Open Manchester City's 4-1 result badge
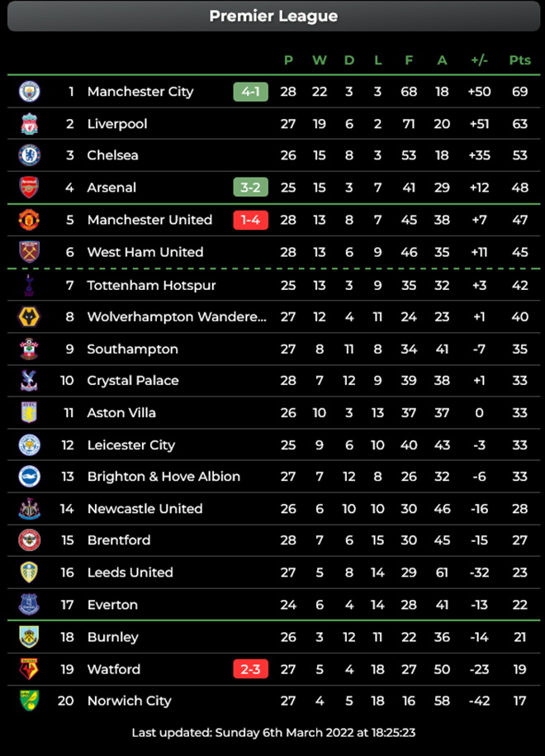 pos(250,92)
